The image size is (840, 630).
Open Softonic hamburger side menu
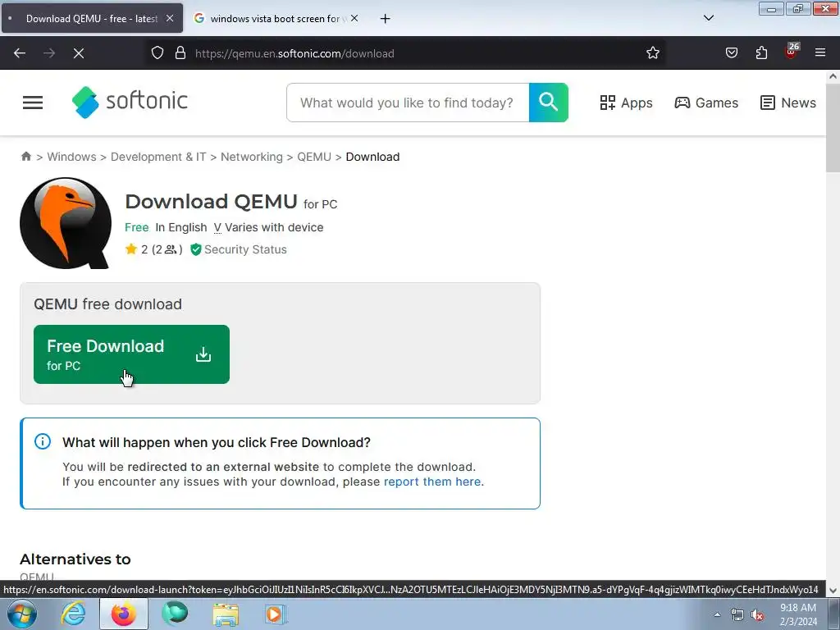[x=33, y=103]
